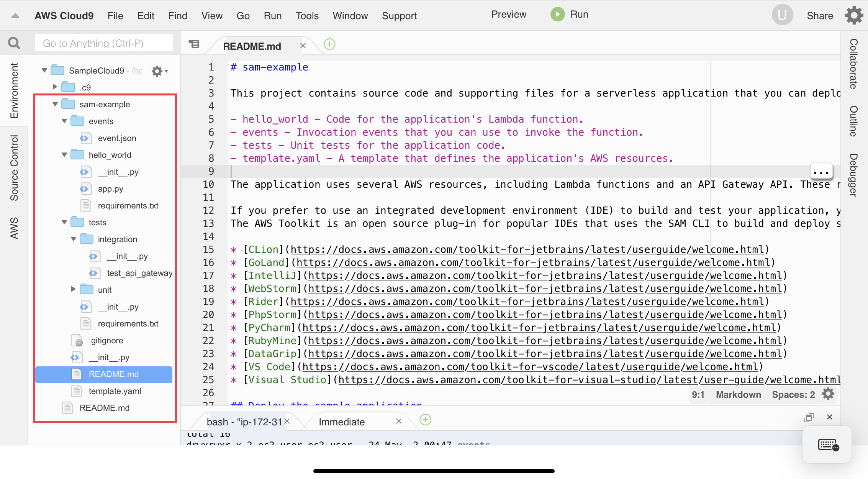868x479 pixels.
Task: Open the VS Code toolkit welcome link
Action: coord(529,367)
